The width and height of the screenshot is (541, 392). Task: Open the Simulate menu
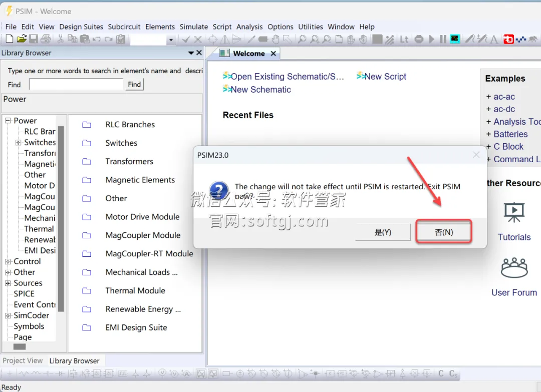point(193,27)
